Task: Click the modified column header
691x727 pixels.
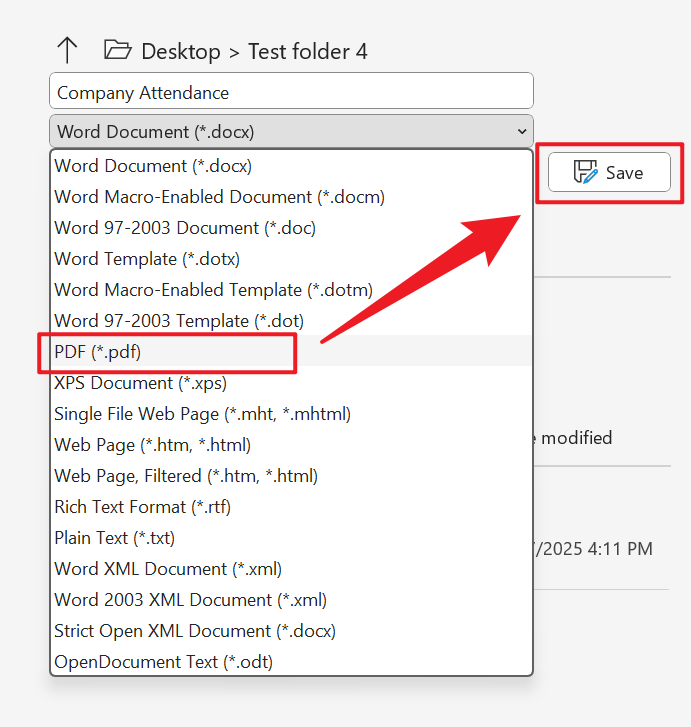Action: pyautogui.click(x=576, y=438)
